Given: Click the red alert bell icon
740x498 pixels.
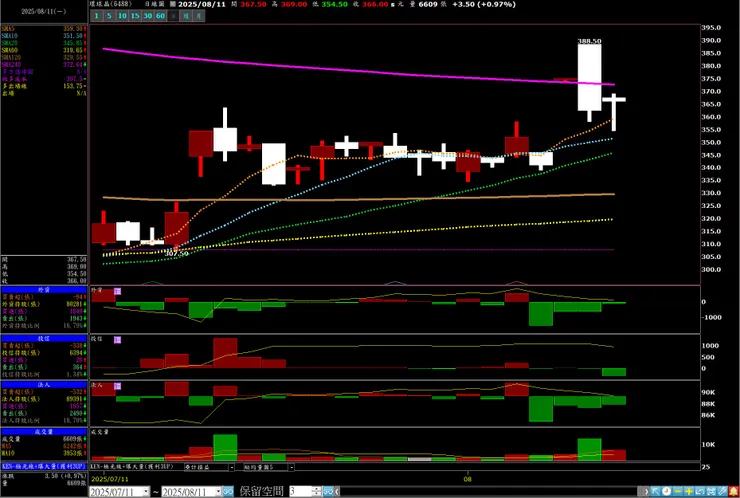Looking at the screenshot, I should 733,491.
